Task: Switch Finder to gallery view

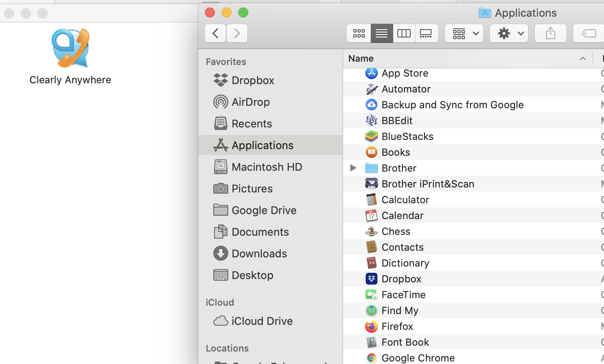Action: [x=426, y=33]
